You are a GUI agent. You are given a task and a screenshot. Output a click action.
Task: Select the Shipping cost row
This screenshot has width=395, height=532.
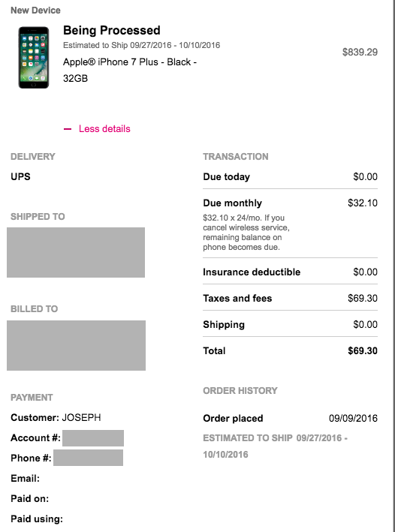290,324
